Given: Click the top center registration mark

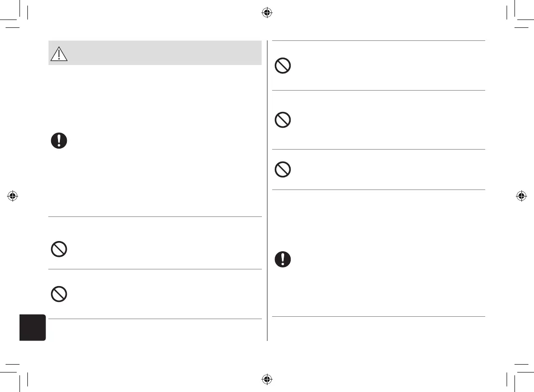Looking at the screenshot, I should click(267, 13).
